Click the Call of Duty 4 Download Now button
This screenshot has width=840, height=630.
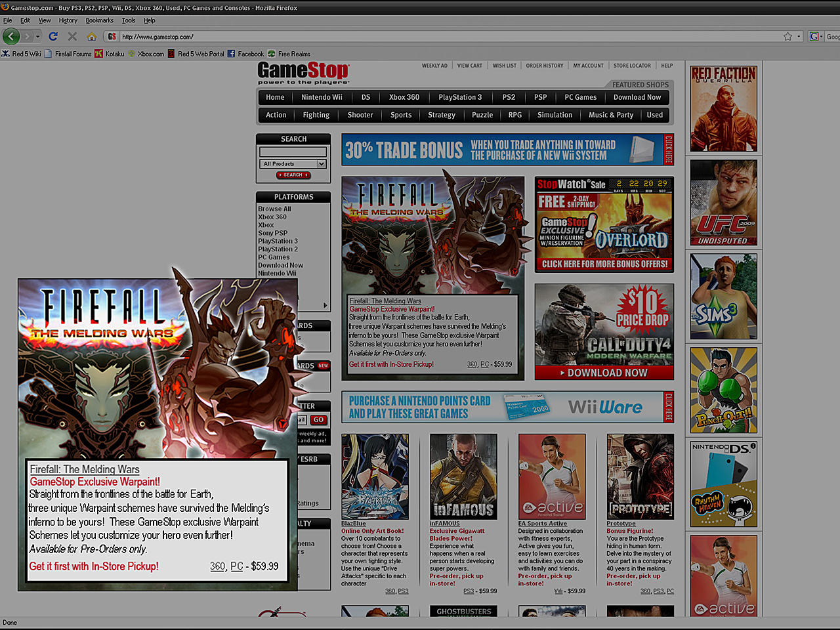[604, 373]
